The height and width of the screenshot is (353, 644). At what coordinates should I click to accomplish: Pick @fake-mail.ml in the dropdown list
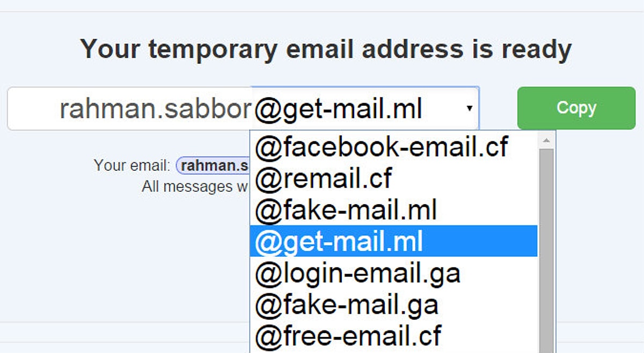click(346, 210)
